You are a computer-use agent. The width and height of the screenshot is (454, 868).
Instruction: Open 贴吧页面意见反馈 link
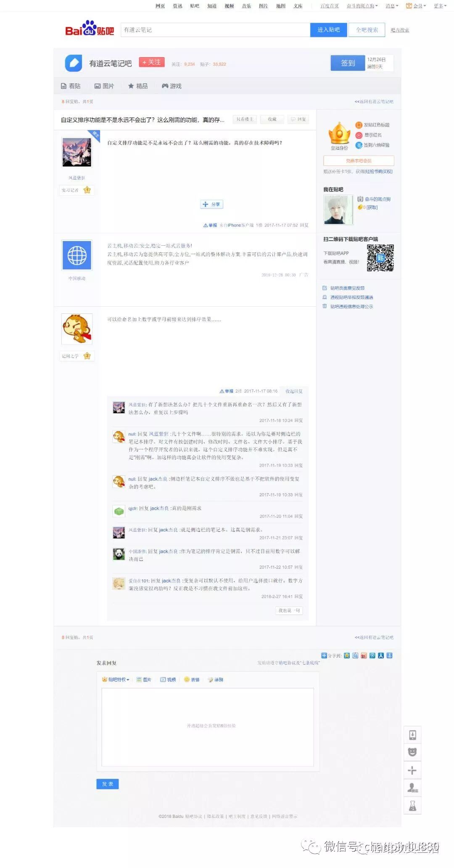pos(347,288)
